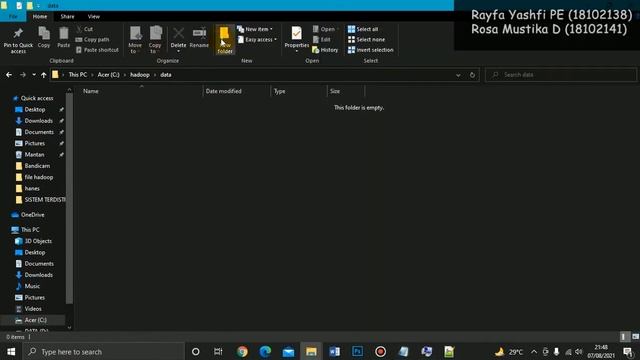This screenshot has height=360, width=640.
Task: Click navigation pane scroll down arrow
Action: point(69,327)
